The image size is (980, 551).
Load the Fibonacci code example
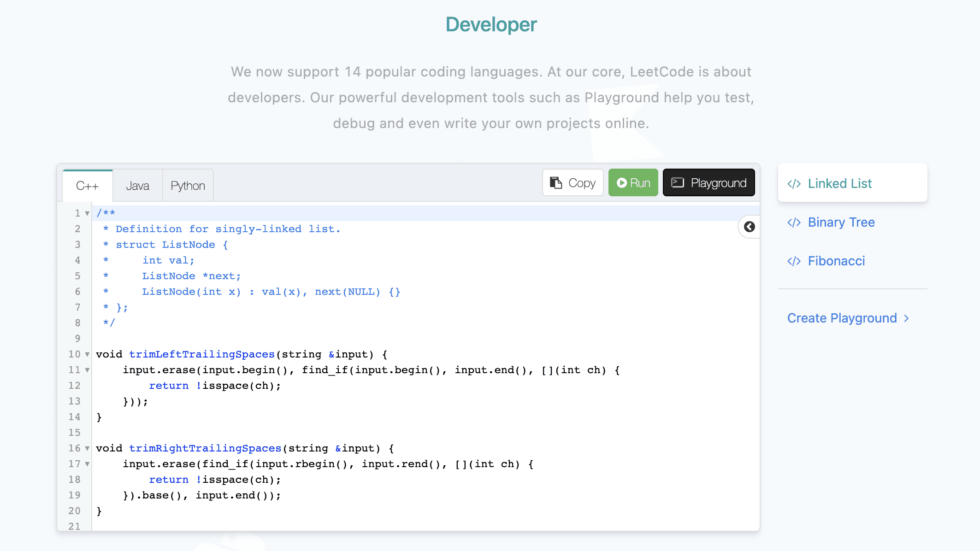tap(836, 261)
